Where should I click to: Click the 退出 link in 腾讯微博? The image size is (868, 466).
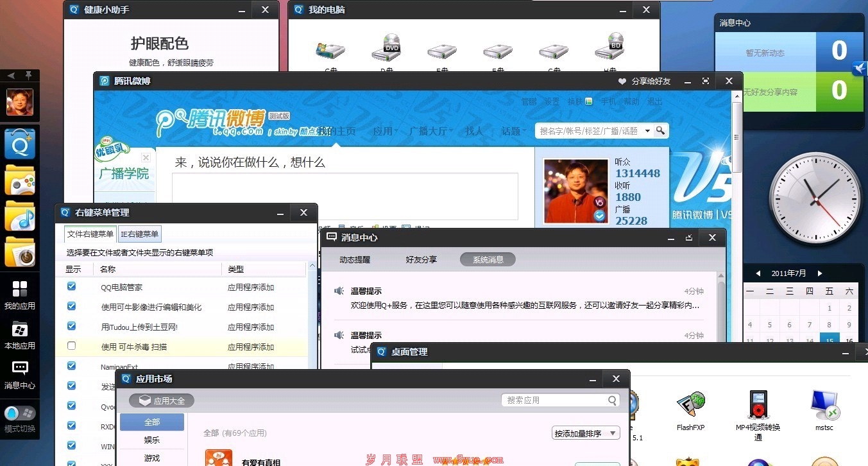(654, 101)
